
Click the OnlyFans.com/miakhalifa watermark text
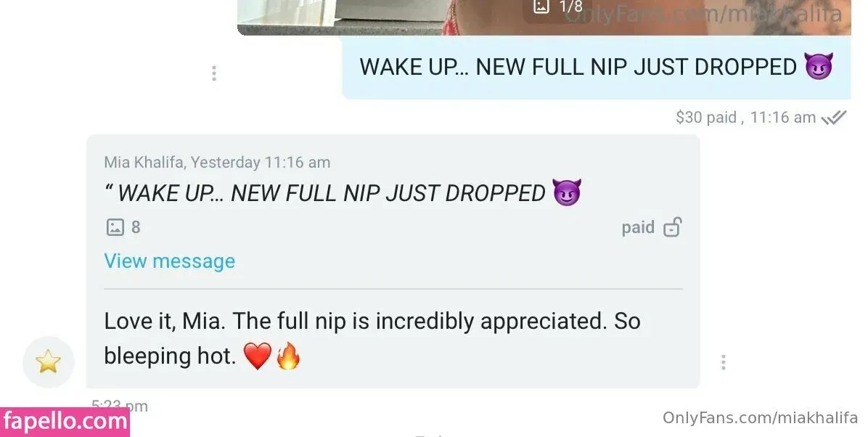click(x=760, y=417)
